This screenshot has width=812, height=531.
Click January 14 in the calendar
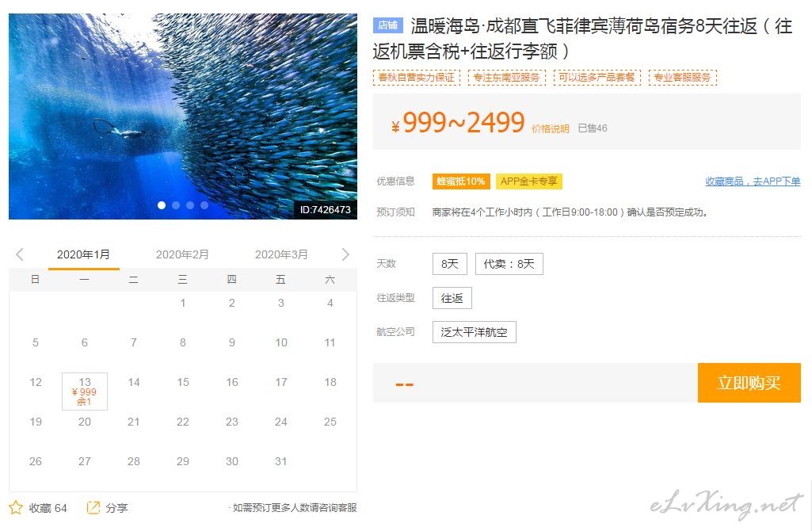[x=134, y=382]
